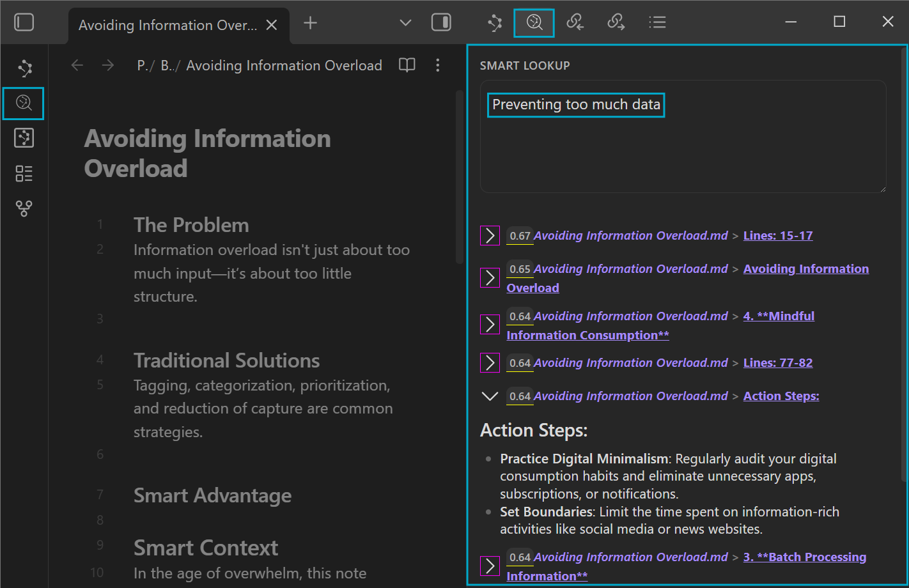Viewport: 909px width, 588px height.
Task: Open the tab list dropdown chevron
Action: pyautogui.click(x=405, y=23)
